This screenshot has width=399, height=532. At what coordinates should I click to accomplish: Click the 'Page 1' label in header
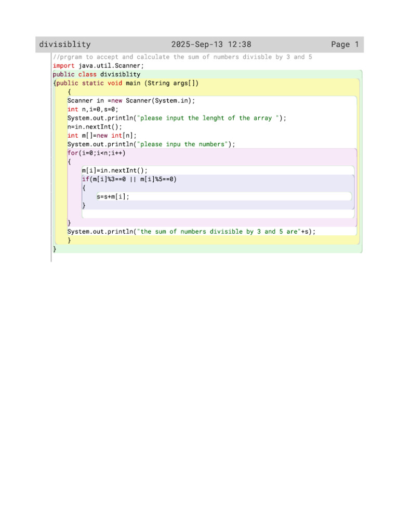[345, 45]
